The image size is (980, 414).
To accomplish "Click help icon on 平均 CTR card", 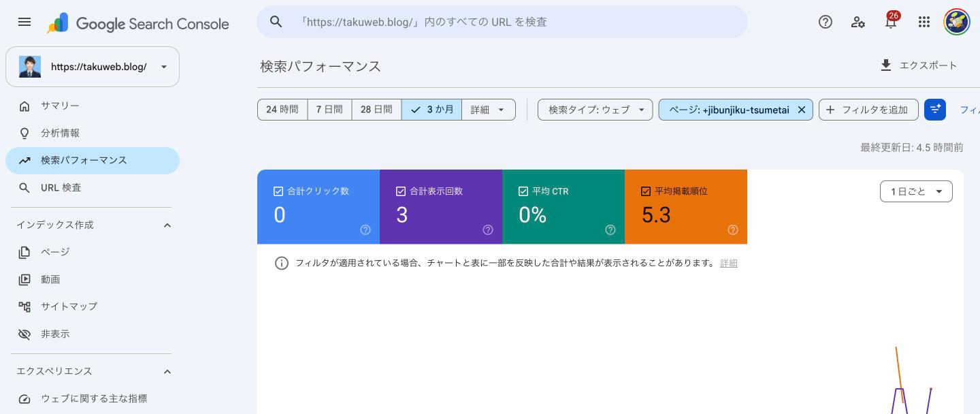I will (610, 230).
